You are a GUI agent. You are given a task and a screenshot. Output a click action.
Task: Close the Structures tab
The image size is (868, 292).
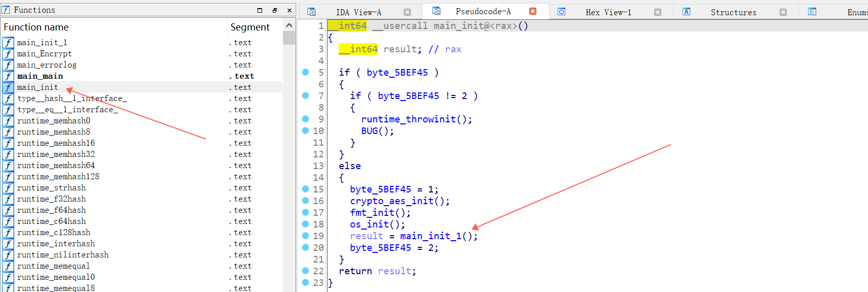(x=783, y=12)
